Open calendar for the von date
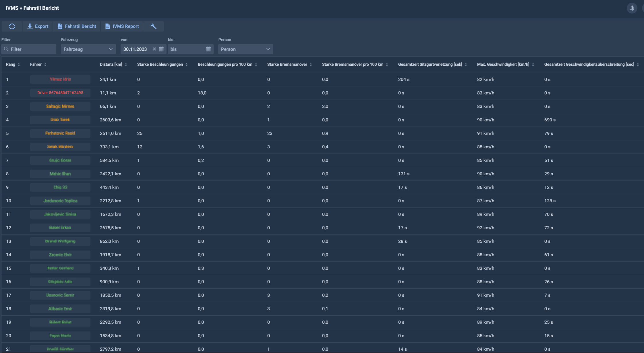644x353 pixels. click(161, 49)
